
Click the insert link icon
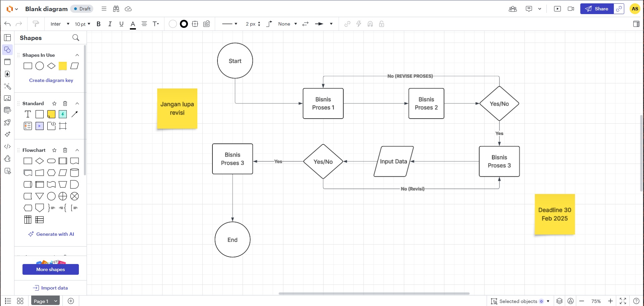347,24
